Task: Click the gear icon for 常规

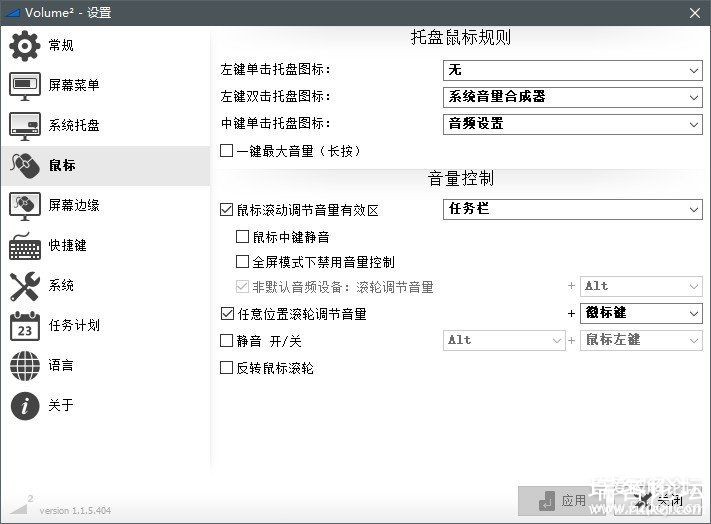Action: (25, 46)
